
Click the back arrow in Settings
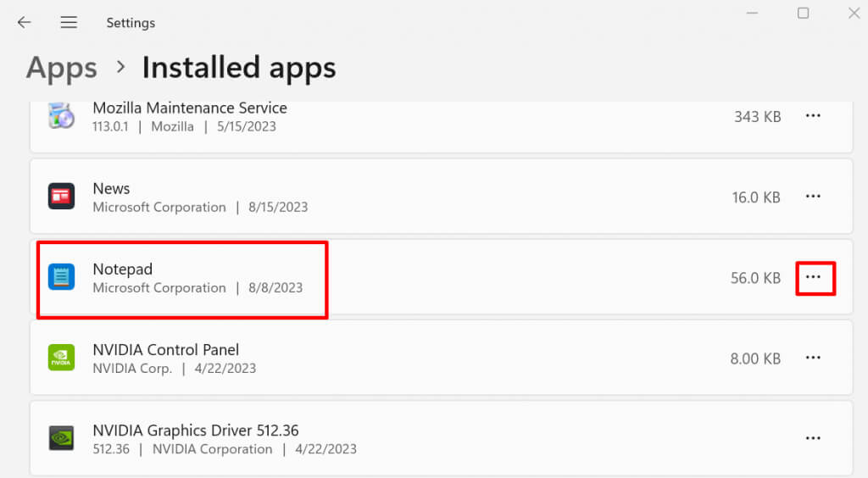(24, 23)
